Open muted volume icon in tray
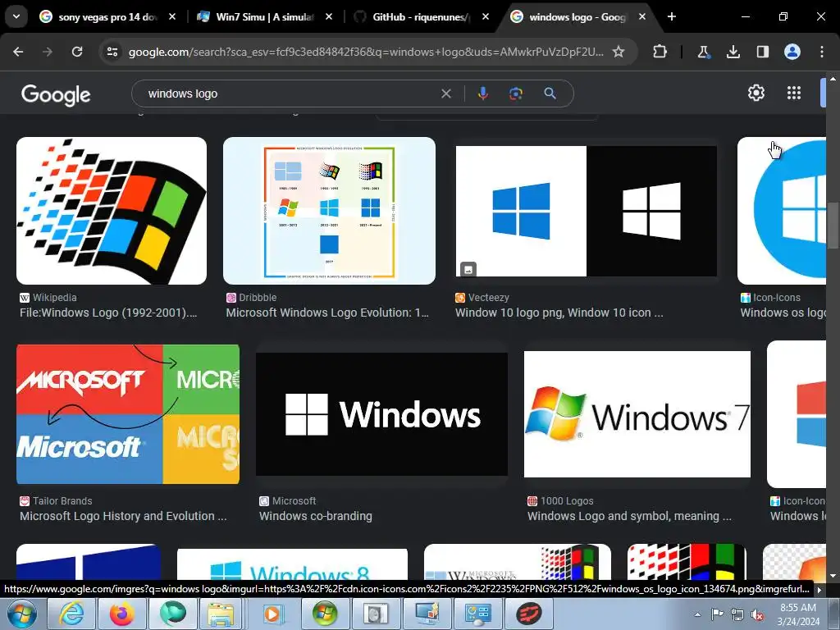 tap(757, 614)
